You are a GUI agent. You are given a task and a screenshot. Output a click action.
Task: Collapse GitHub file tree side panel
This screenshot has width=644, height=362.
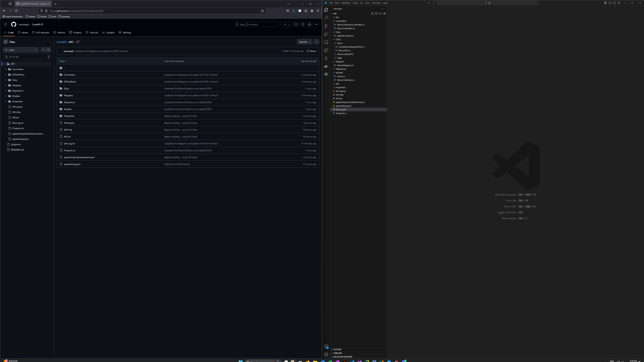click(x=6, y=42)
